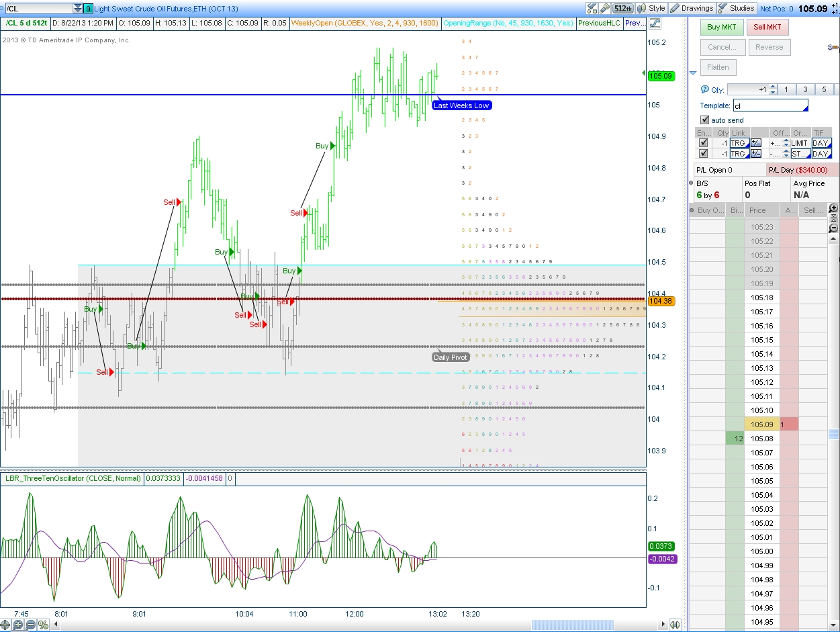This screenshot has height=632, width=840.
Task: Click the OpeningRange study label
Action: (509, 23)
